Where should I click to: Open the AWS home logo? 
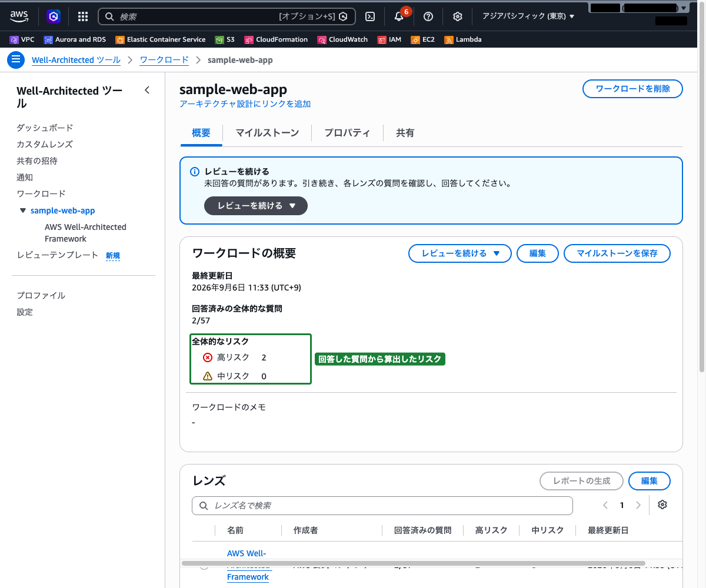click(x=19, y=16)
